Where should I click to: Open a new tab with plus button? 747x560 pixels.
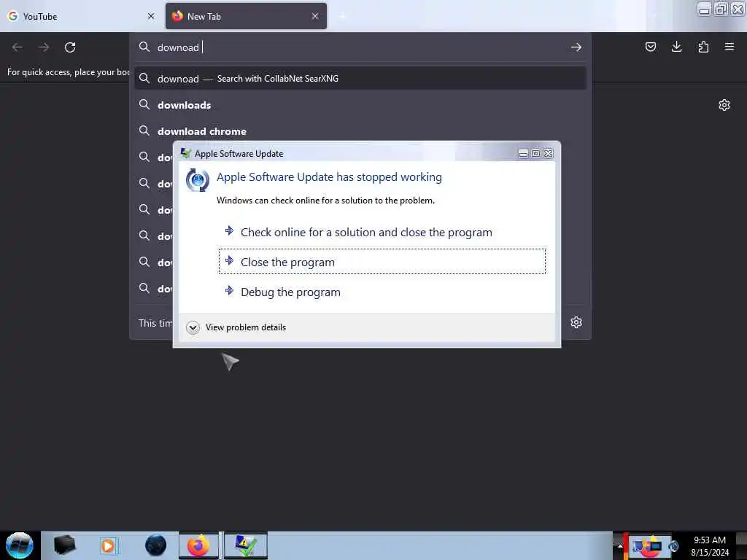(341, 16)
